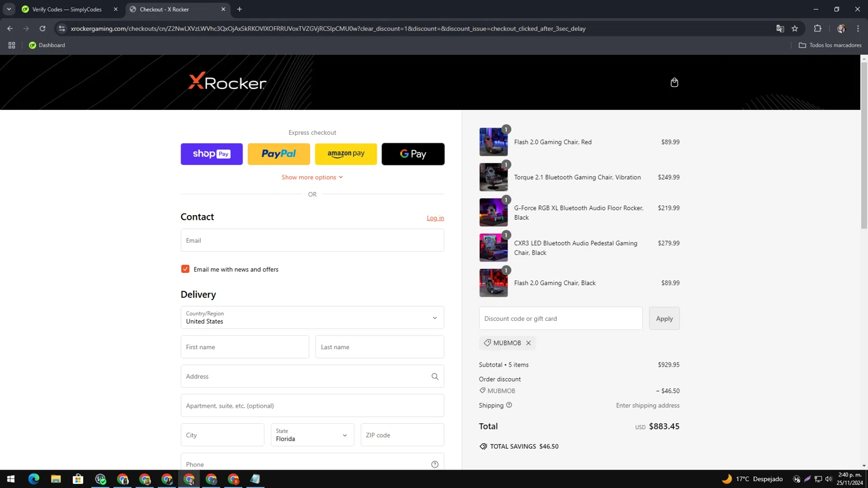Open the shopping bag cart icon
The width and height of the screenshot is (868, 488).
pyautogui.click(x=674, y=83)
